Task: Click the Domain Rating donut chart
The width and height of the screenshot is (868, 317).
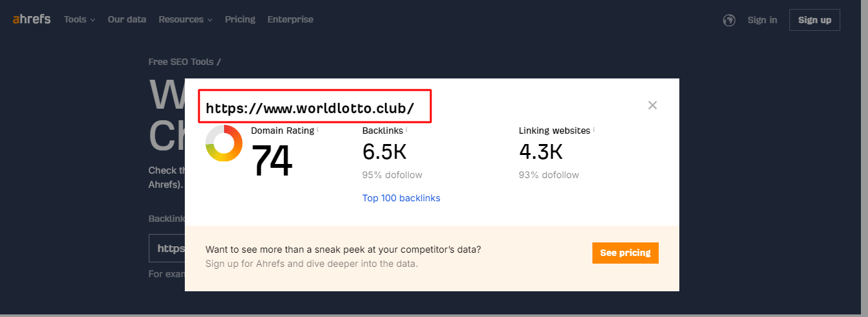Action: click(x=223, y=143)
